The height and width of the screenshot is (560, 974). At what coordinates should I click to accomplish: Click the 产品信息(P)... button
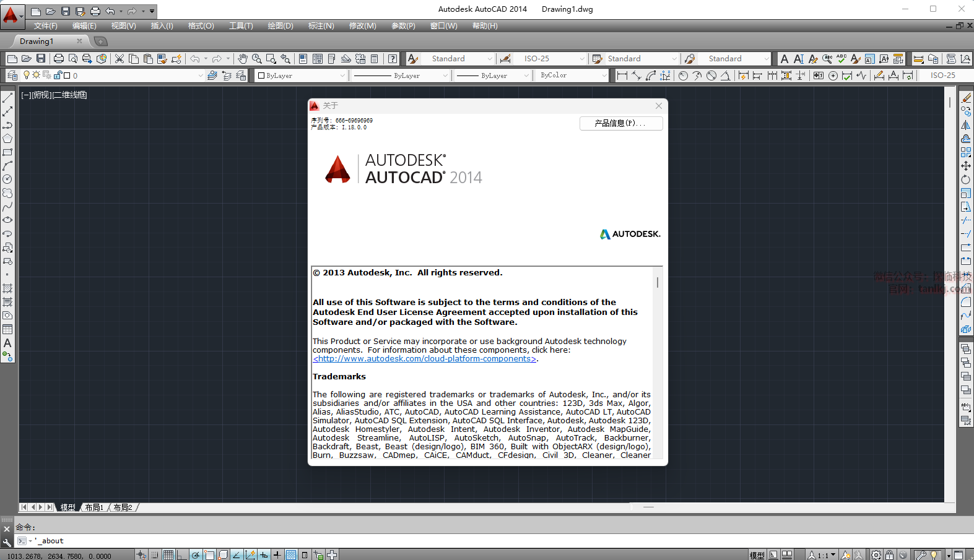click(x=620, y=123)
